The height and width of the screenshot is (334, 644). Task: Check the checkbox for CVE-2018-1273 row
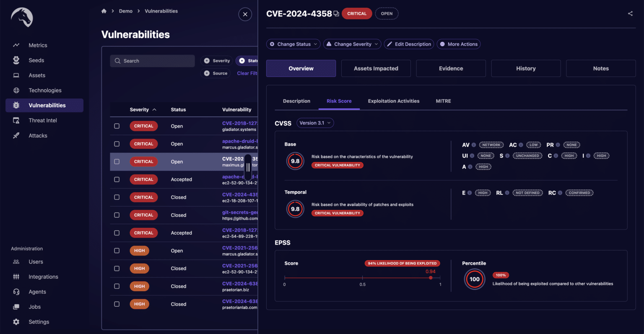[x=117, y=126]
